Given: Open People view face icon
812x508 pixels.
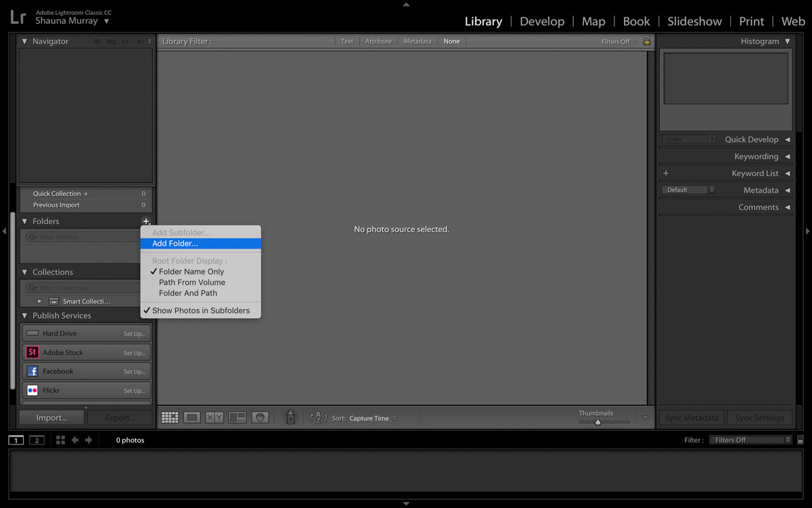Looking at the screenshot, I should click(261, 418).
